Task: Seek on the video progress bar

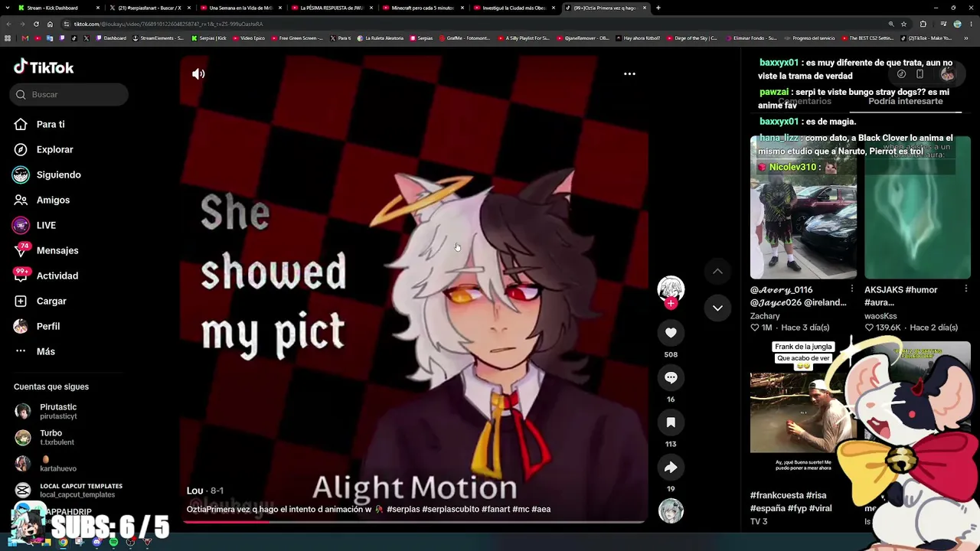Action: [x=413, y=522]
